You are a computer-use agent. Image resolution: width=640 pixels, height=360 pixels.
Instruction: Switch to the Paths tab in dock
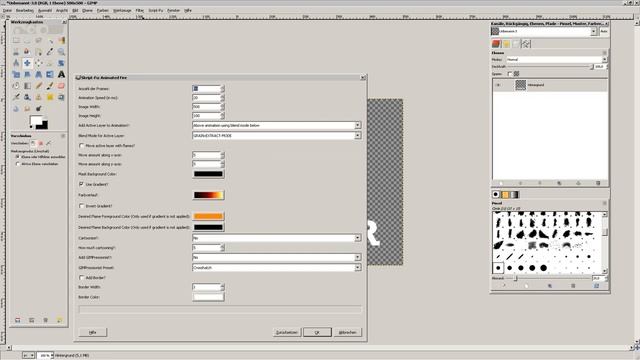tap(526, 44)
